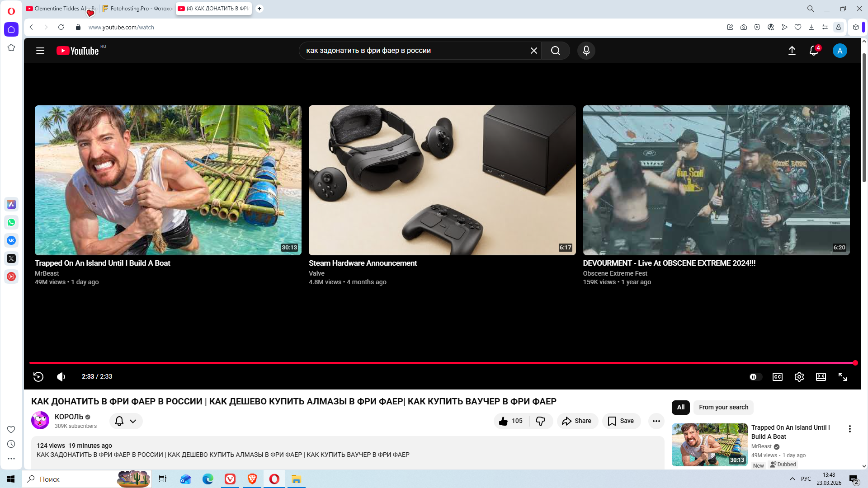This screenshot has width=868, height=488.
Task: Save the video to a playlist
Action: click(x=621, y=421)
